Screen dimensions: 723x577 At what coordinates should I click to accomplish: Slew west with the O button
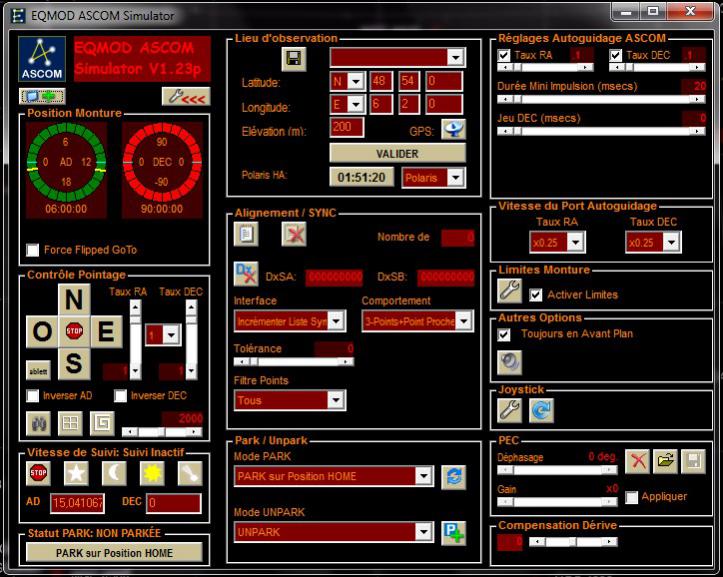pyautogui.click(x=42, y=331)
